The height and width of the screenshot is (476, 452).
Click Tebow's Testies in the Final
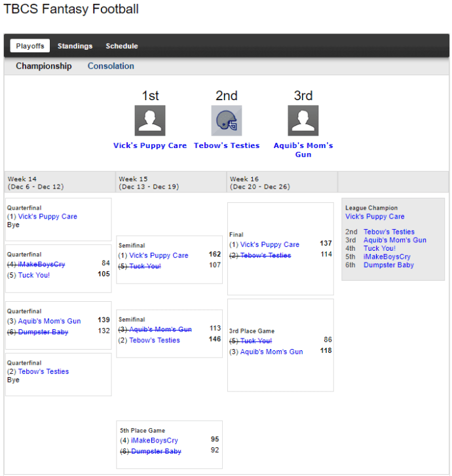(x=265, y=255)
